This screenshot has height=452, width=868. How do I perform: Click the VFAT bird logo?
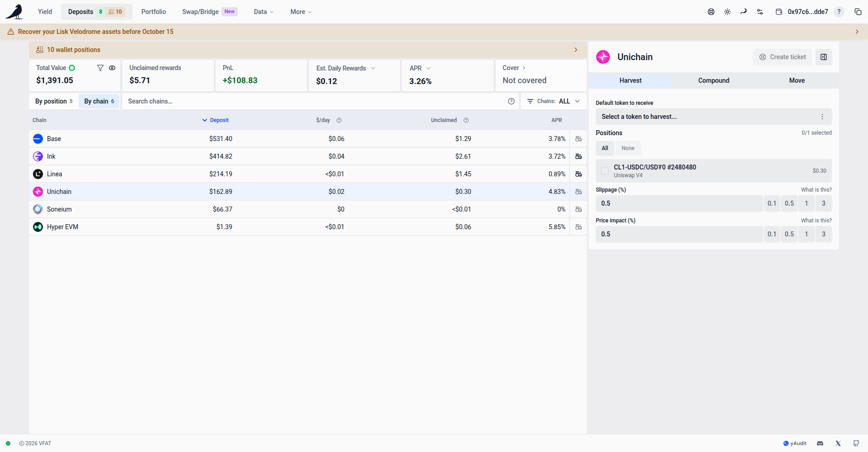(x=14, y=12)
